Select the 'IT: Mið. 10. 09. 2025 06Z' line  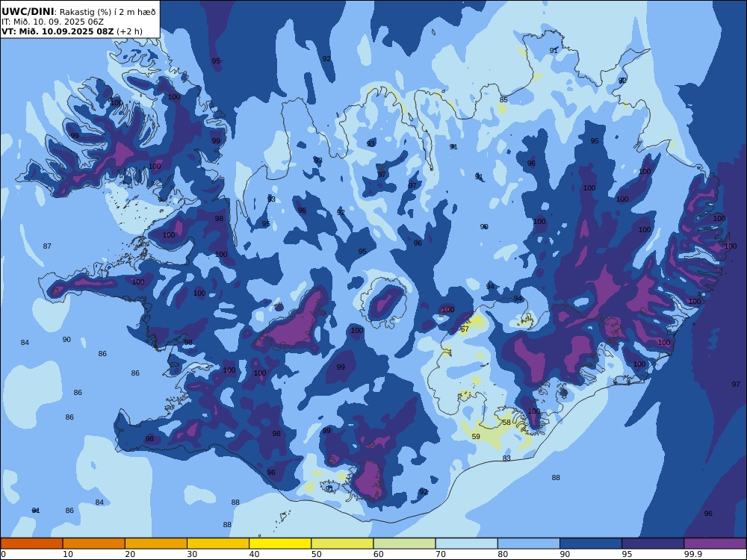52,22
